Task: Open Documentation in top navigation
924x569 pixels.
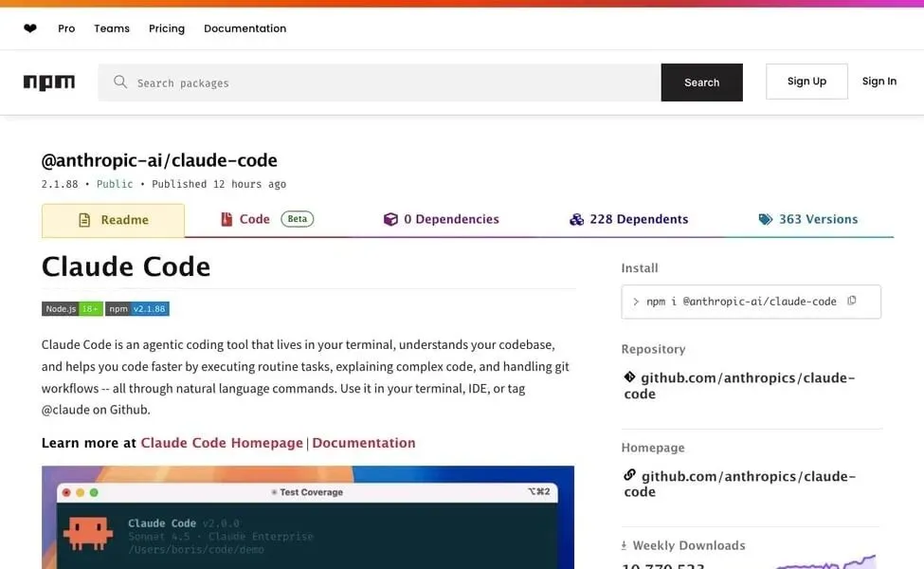Action: click(245, 28)
